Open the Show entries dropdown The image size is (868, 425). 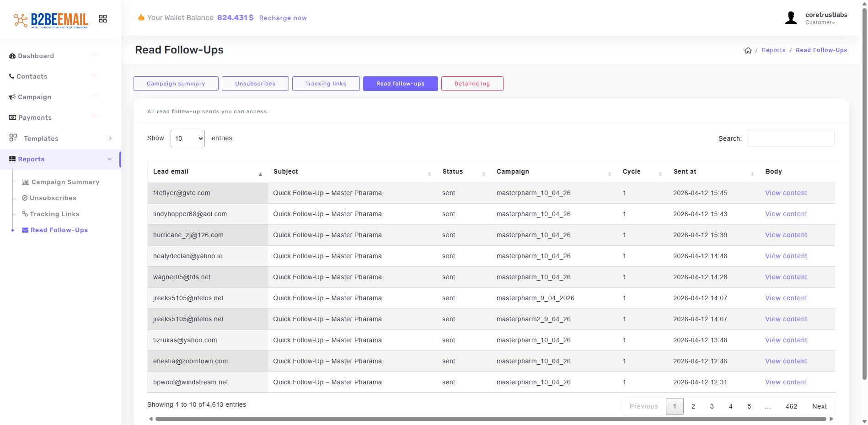[188, 138]
